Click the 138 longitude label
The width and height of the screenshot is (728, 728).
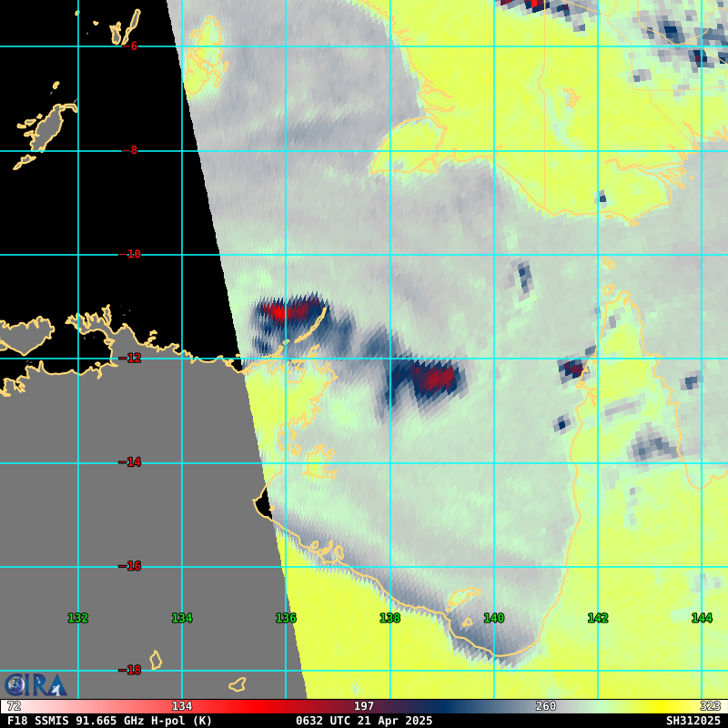pos(389,618)
